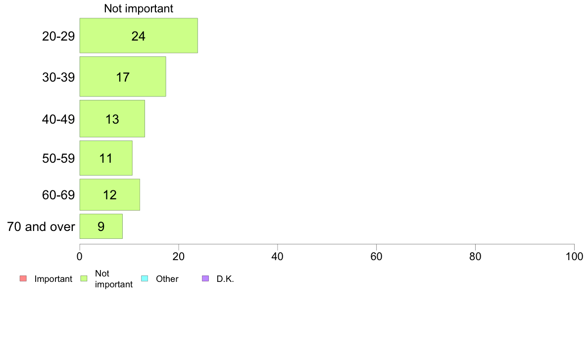Click the Other legend label
This screenshot has height=364, width=588.
point(167,279)
